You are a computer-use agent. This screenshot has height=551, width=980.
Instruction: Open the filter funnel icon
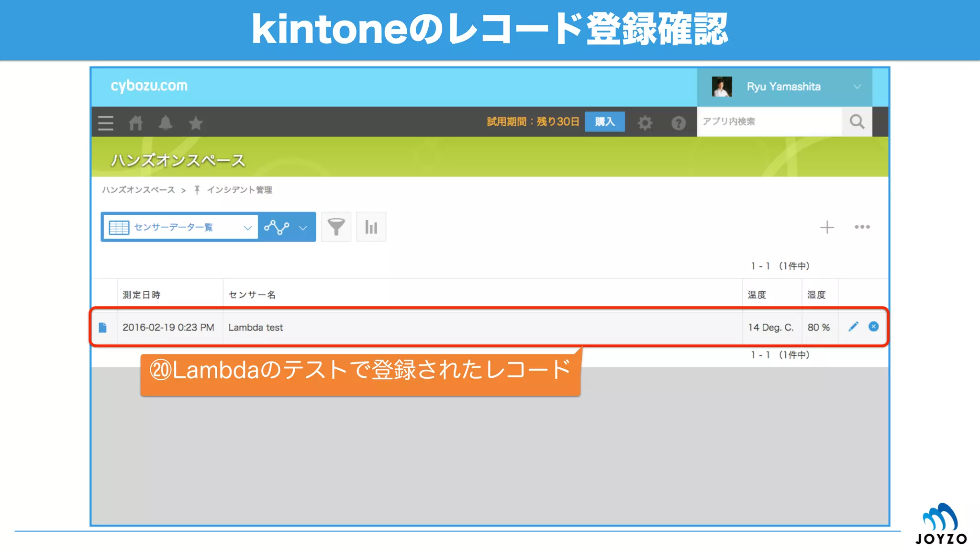[336, 227]
